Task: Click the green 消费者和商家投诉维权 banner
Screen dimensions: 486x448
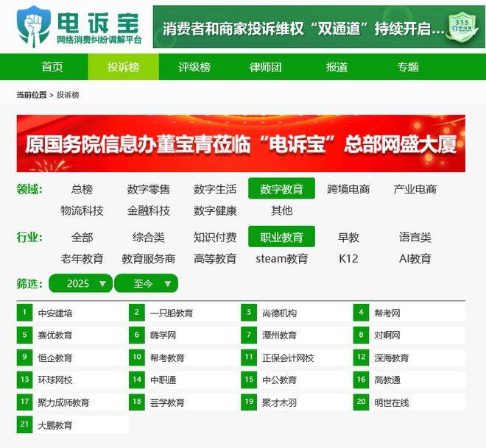Action: click(x=319, y=26)
